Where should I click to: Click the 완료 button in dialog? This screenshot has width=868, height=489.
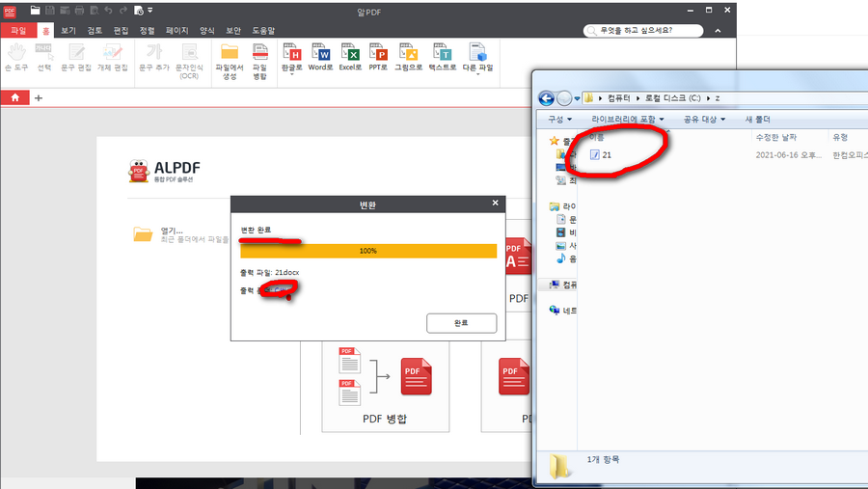[461, 323]
